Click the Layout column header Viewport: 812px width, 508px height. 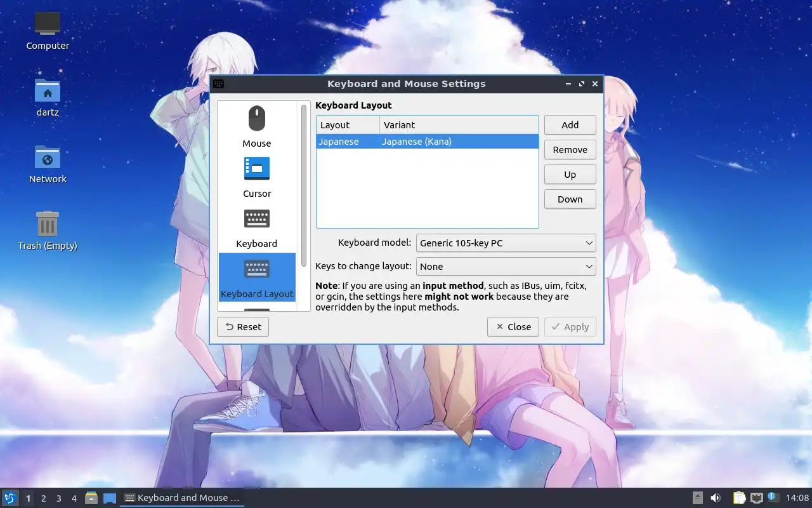tap(348, 124)
